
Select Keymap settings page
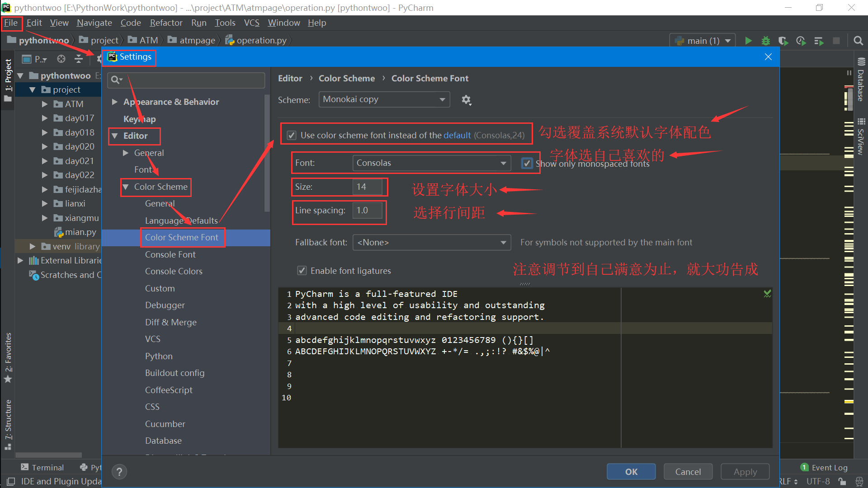pyautogui.click(x=139, y=119)
